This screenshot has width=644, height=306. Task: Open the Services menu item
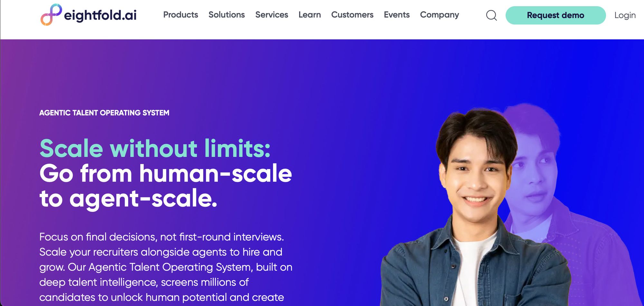(272, 15)
